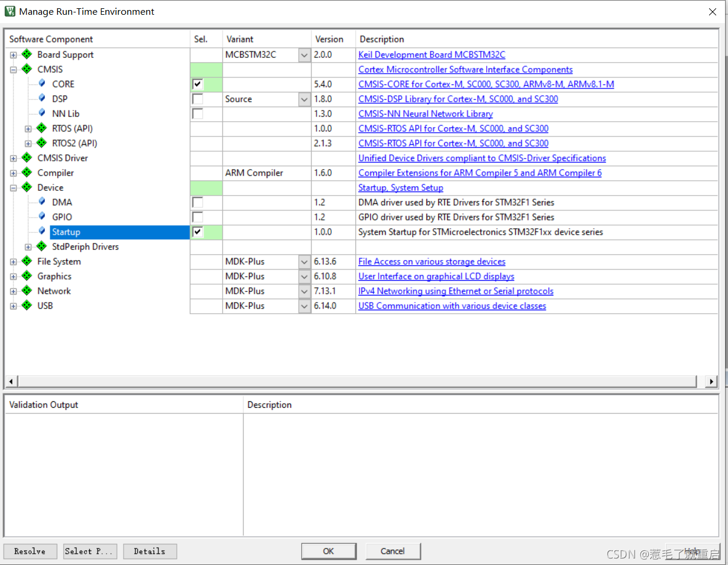Image resolution: width=728 pixels, height=565 pixels.
Task: Open USB Communication with device classes link
Action: click(x=452, y=306)
